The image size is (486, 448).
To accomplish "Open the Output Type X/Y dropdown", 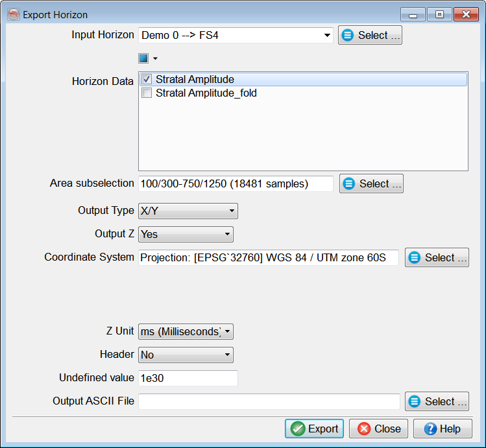I will click(x=188, y=211).
